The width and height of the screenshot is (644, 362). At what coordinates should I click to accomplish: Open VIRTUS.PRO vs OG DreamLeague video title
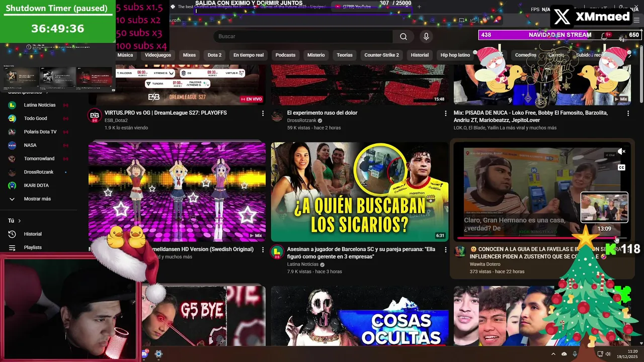pyautogui.click(x=166, y=113)
